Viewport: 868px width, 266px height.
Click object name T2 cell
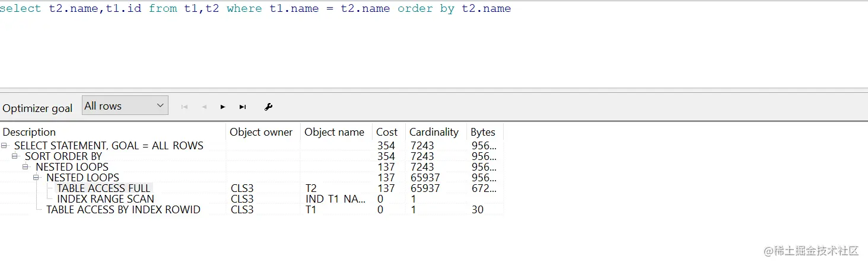(x=311, y=188)
